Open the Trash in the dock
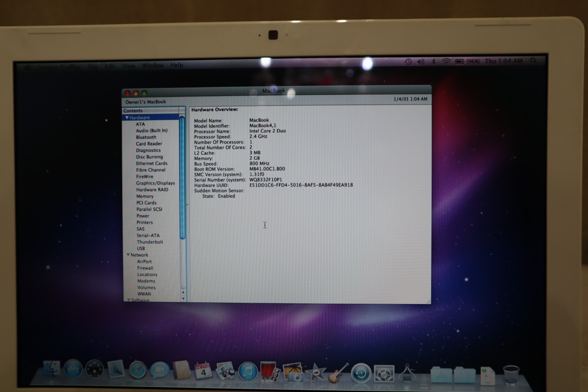588x392 pixels. tap(510, 375)
